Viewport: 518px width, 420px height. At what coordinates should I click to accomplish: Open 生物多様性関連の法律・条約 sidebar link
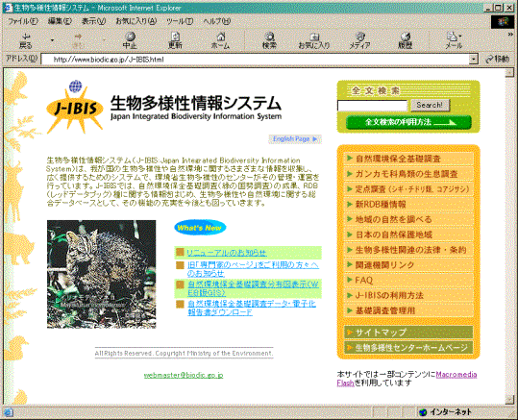(x=408, y=250)
